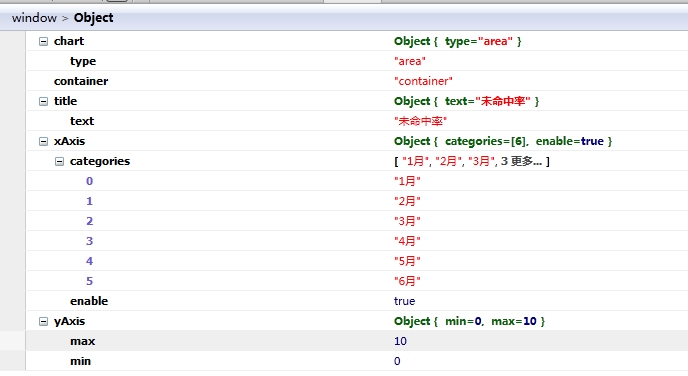Screen dimensions: 688x376
Task: Collapse the chart node
Action: (43, 41)
